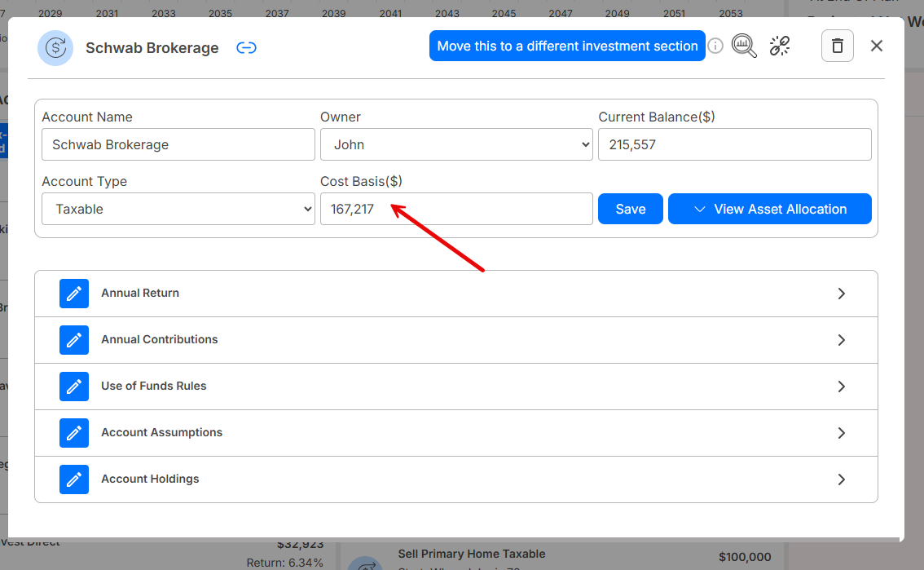The height and width of the screenshot is (570, 924).
Task: Click the Account Holdings row label
Action: pyautogui.click(x=150, y=479)
